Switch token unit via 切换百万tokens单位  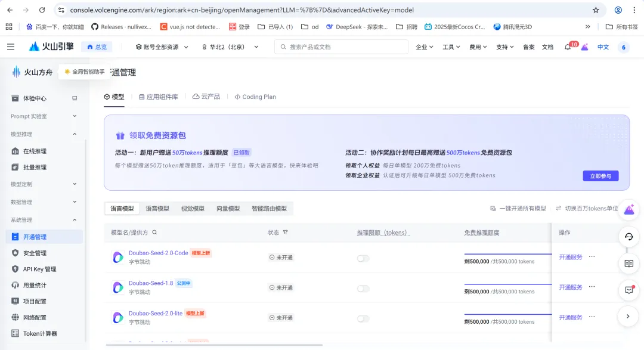point(587,208)
